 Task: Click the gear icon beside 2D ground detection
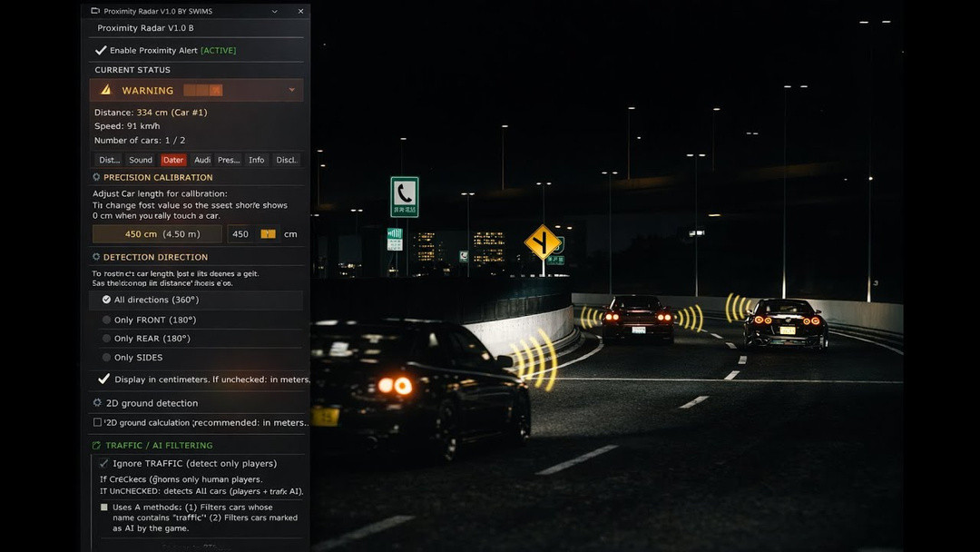[x=97, y=402]
